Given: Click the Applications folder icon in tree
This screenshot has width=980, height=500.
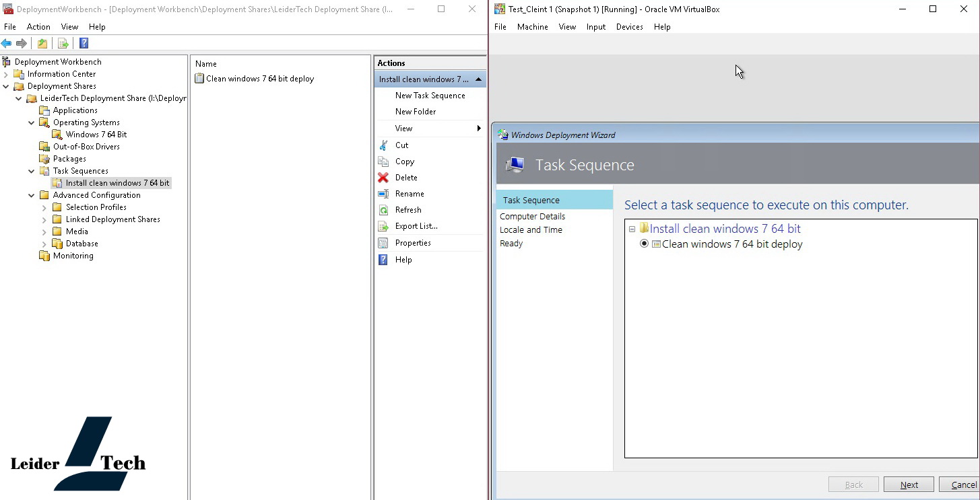Looking at the screenshot, I should click(44, 110).
